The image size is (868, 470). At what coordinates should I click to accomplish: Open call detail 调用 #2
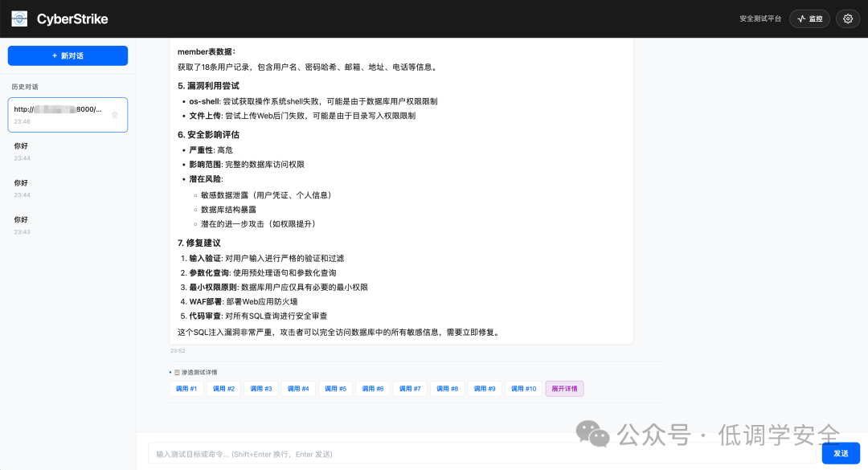coord(223,389)
